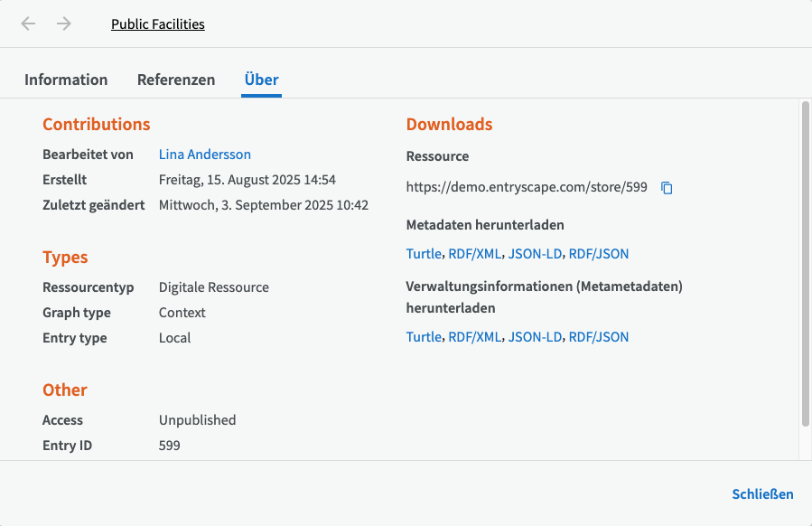Viewport: 812px width, 526px height.
Task: Download metadata as RDF/XML
Action: 474,254
